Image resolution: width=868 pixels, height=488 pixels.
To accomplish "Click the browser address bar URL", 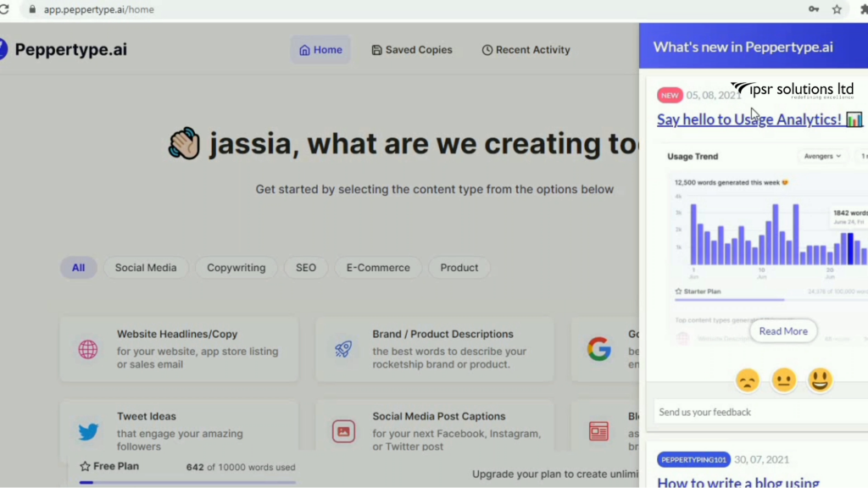I will coord(99,9).
